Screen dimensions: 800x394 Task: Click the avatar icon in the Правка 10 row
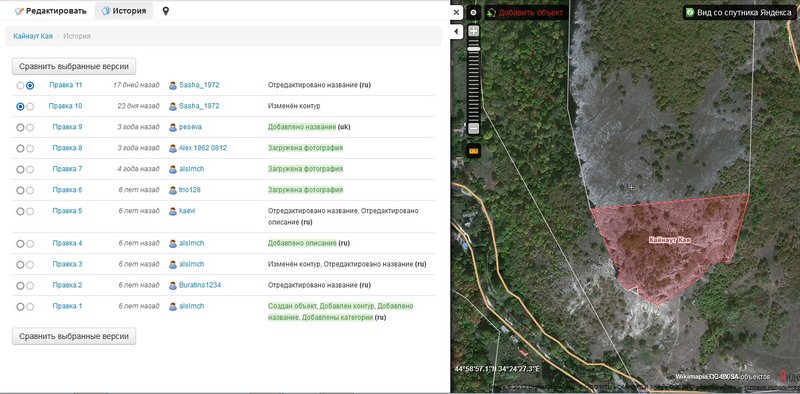pos(173,107)
